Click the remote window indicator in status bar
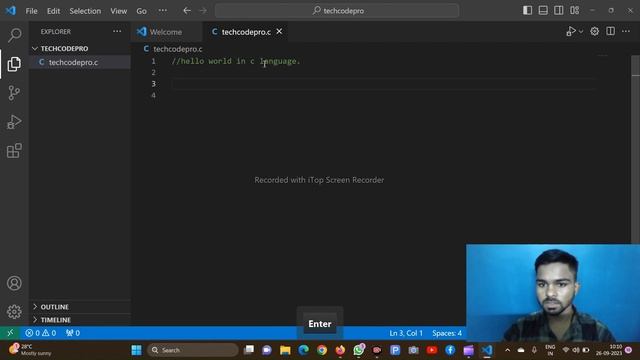Viewport: 640px width, 360px height. (x=10, y=333)
